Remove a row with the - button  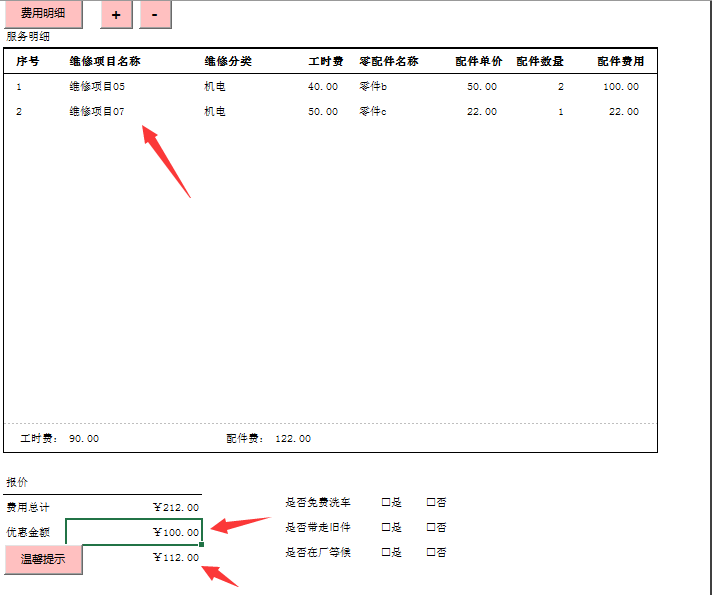[x=155, y=15]
